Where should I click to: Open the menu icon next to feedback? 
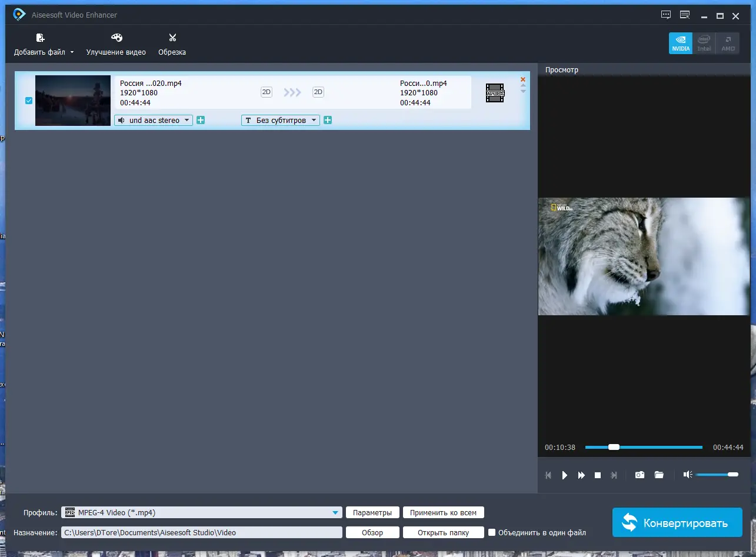click(685, 15)
